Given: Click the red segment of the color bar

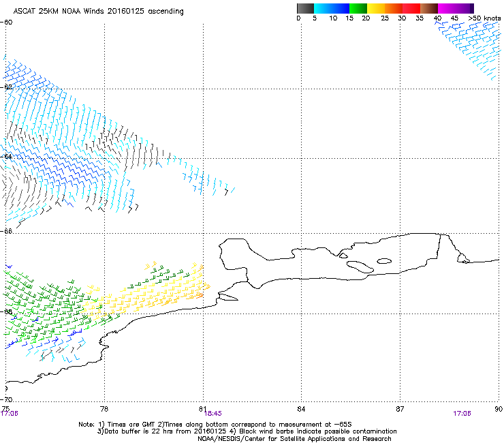Looking at the screenshot, I should (411, 8).
